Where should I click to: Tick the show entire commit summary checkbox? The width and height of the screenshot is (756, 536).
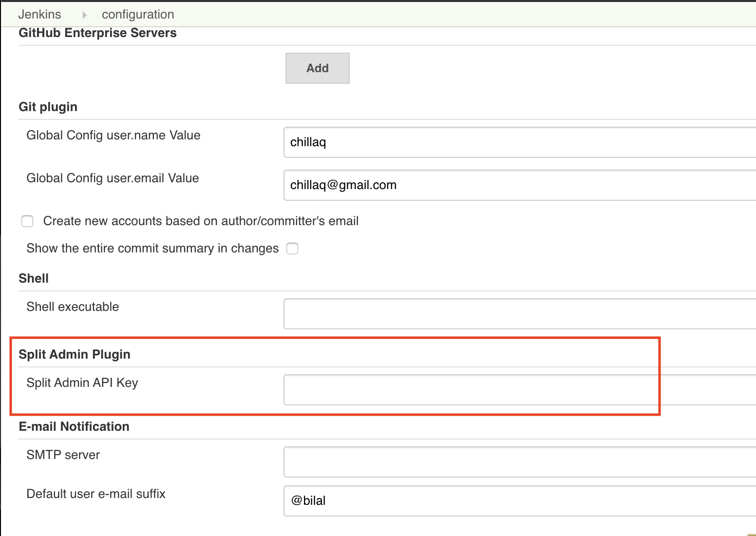(292, 249)
